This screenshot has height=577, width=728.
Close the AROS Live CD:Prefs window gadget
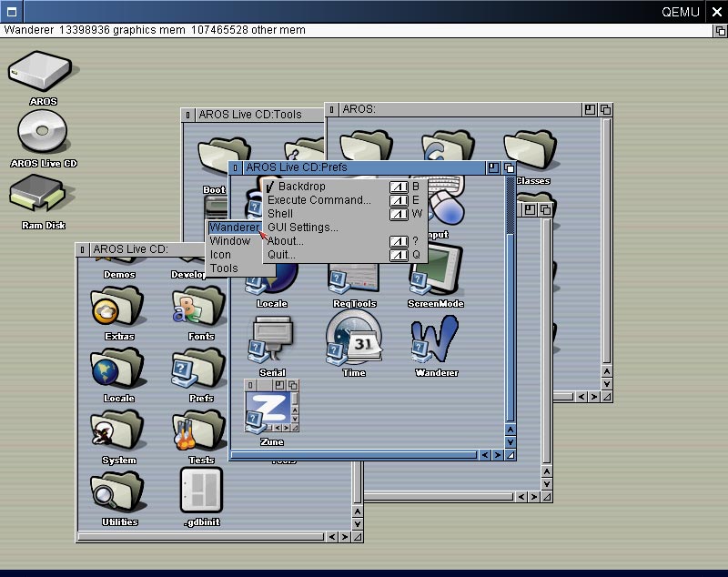point(236,167)
